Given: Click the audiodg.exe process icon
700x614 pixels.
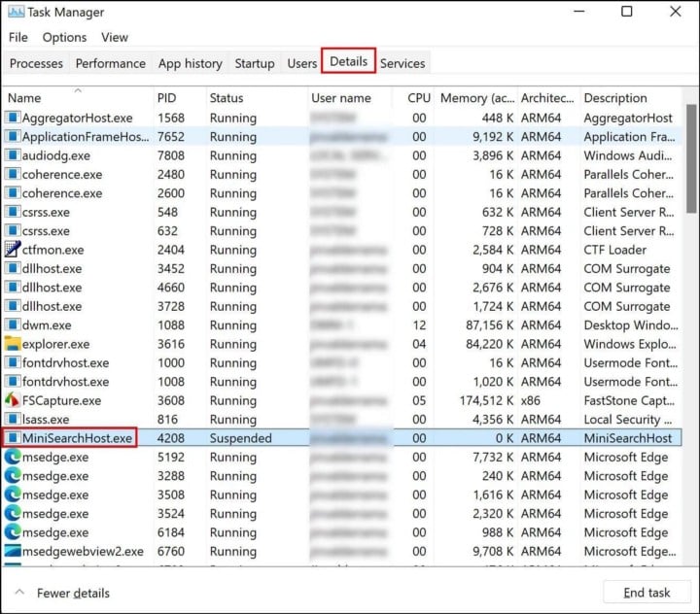Looking at the screenshot, I should point(13,154).
